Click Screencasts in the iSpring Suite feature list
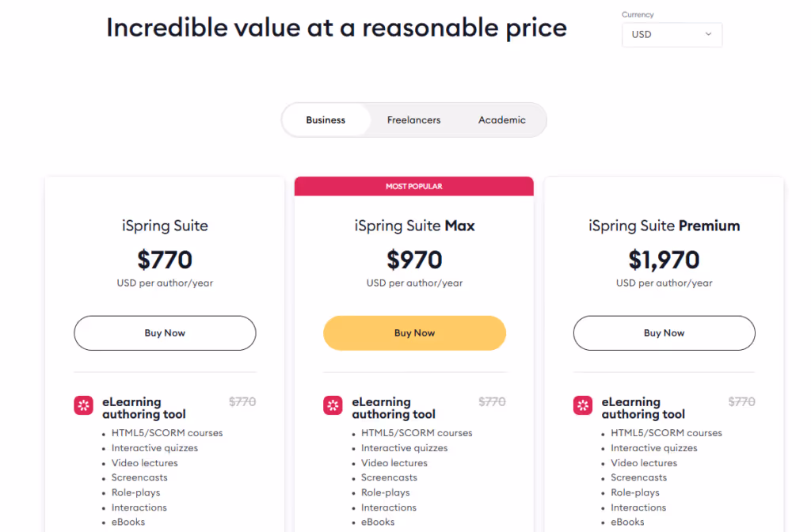Viewport: 811px width, 532px height. [x=139, y=477]
